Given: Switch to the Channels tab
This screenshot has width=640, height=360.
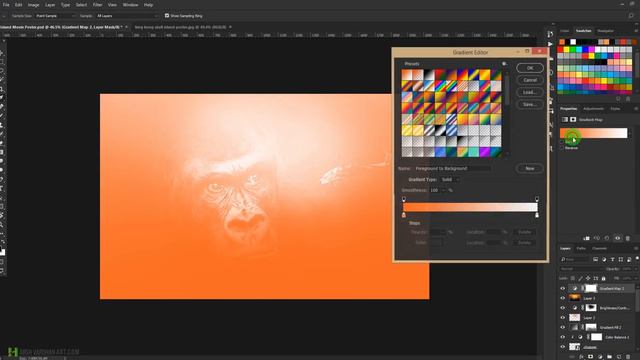Looking at the screenshot, I should coord(600,248).
